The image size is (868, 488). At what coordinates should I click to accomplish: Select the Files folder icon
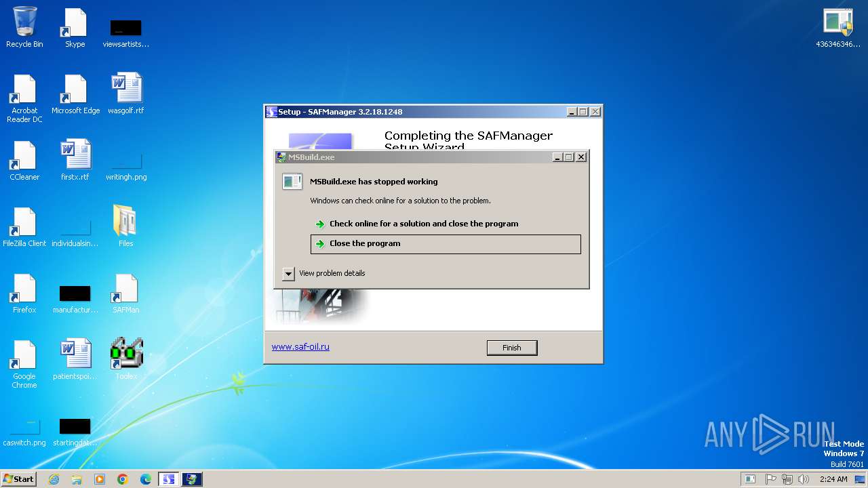coord(125,226)
